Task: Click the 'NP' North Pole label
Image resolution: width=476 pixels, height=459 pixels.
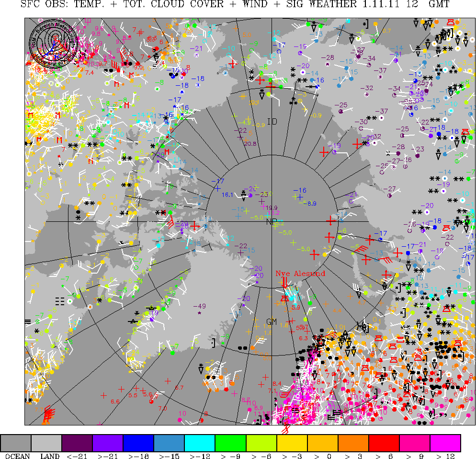Action: [271, 222]
